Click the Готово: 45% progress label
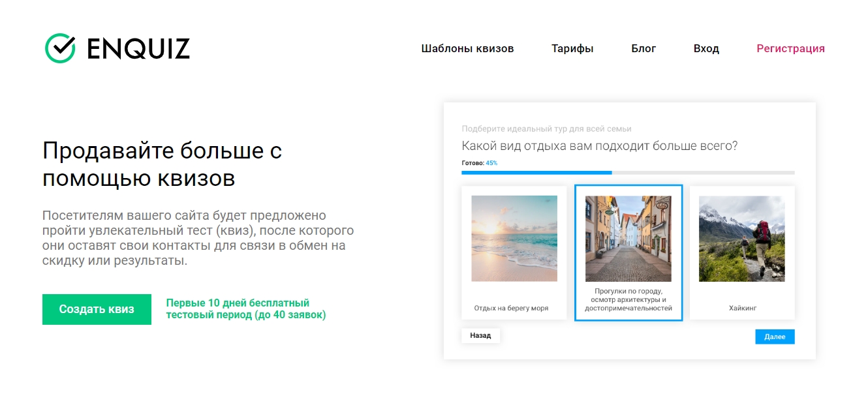 click(479, 163)
